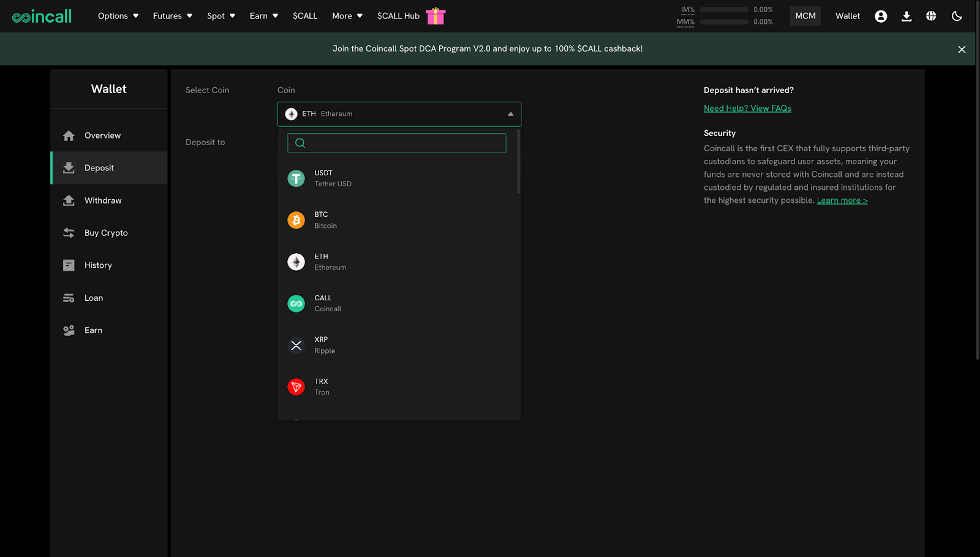Select 'Bitcoin' text row

pyautogui.click(x=325, y=225)
